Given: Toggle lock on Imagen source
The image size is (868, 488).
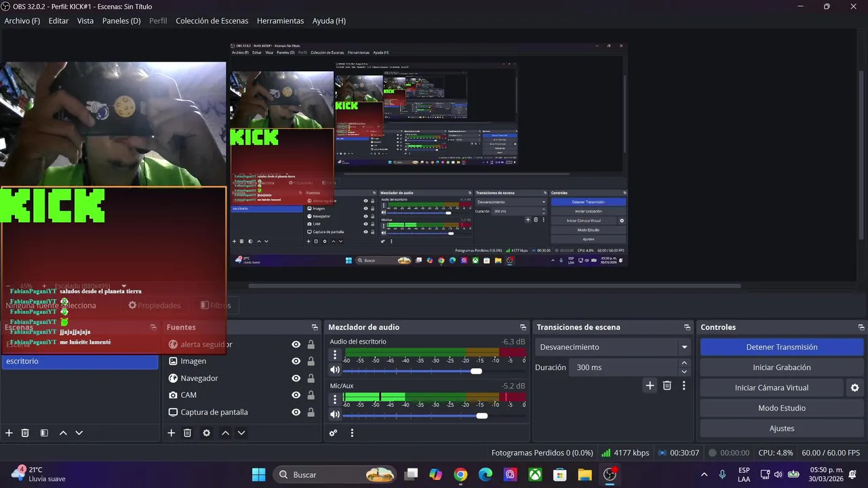Looking at the screenshot, I should coord(311,361).
